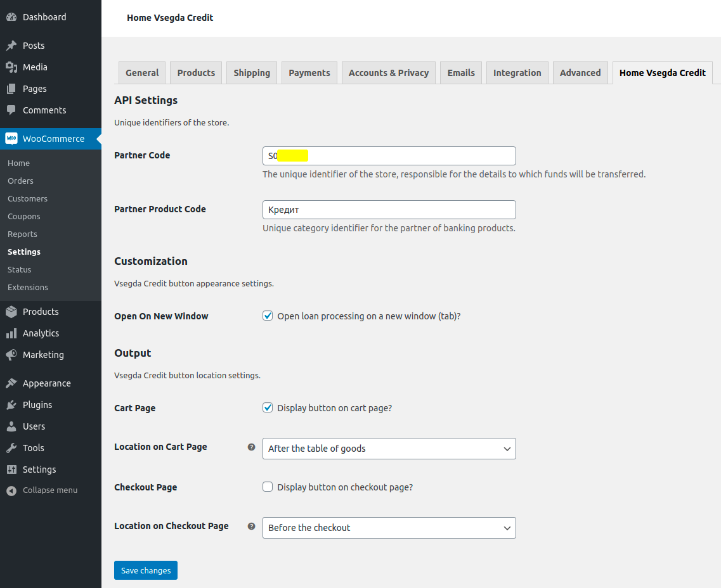Open the Appearance menu item
The height and width of the screenshot is (588, 721).
point(51,383)
